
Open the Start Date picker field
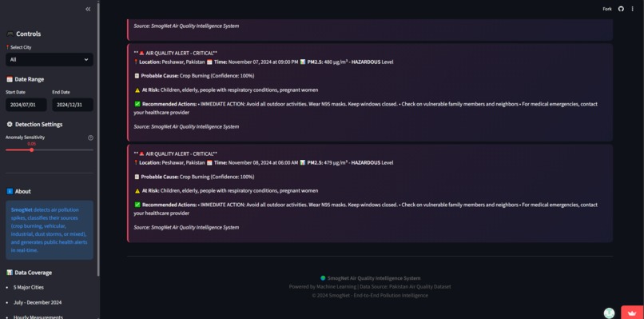point(26,105)
